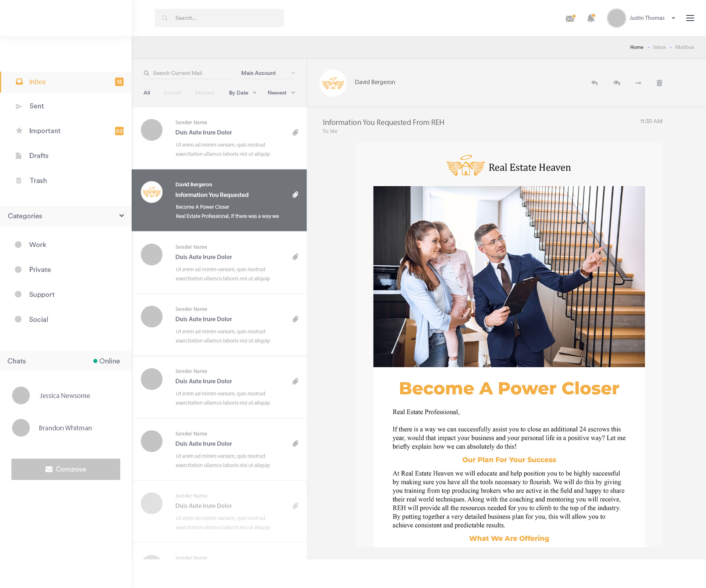
Task: Open the Newest sort order dropdown
Action: coord(281,93)
